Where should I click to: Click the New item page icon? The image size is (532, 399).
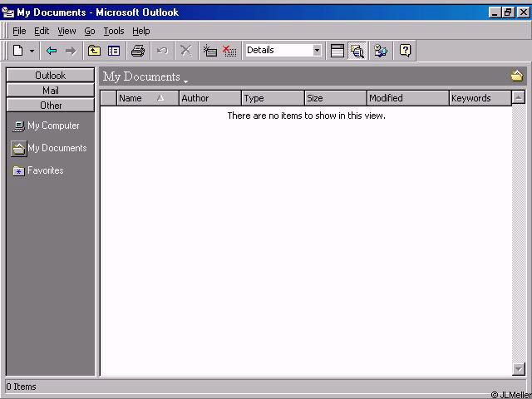pyautogui.click(x=18, y=51)
